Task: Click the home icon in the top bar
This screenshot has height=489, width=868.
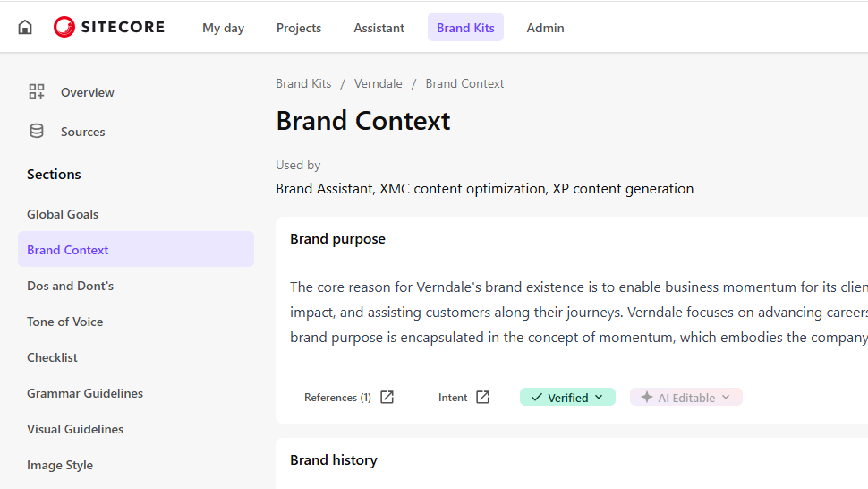Action: 25,27
